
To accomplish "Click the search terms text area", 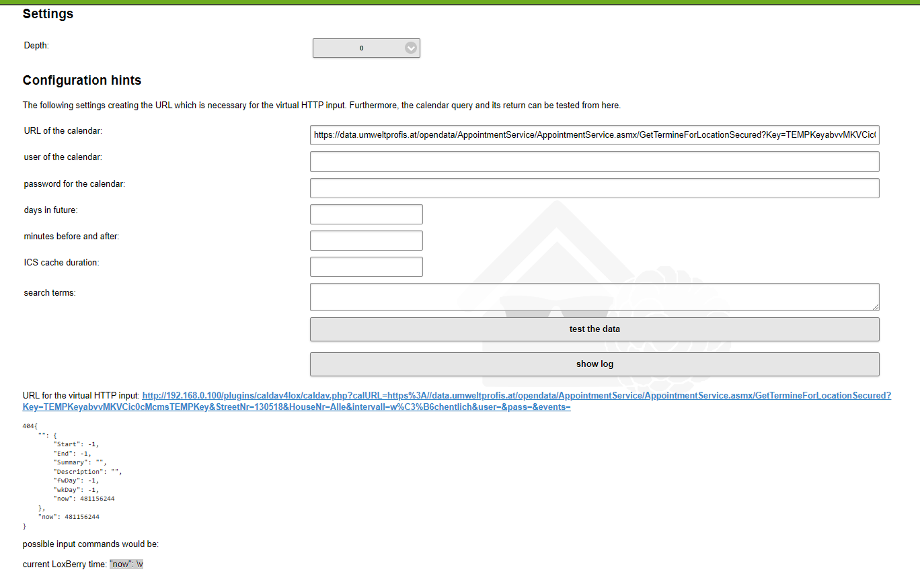I will click(x=595, y=297).
